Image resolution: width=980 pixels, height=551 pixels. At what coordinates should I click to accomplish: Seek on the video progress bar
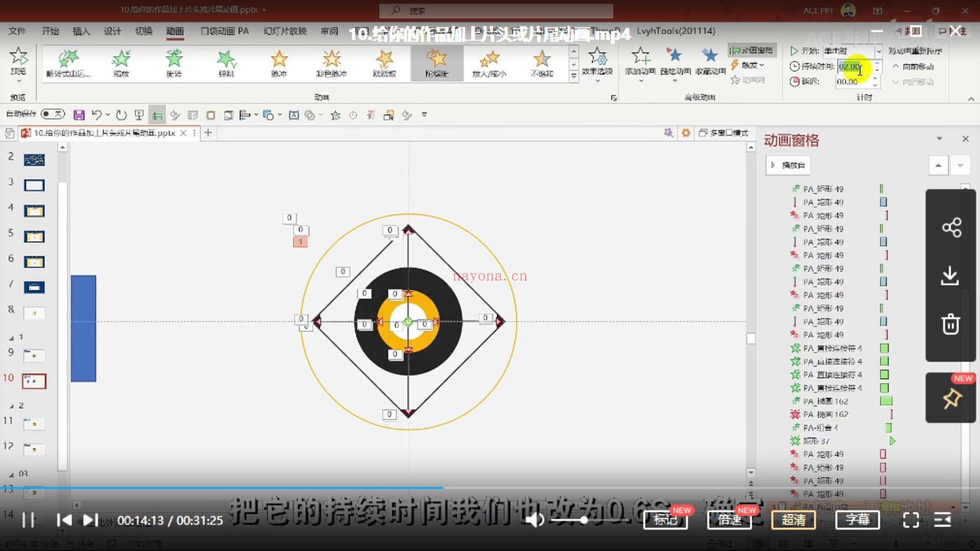click(490, 488)
